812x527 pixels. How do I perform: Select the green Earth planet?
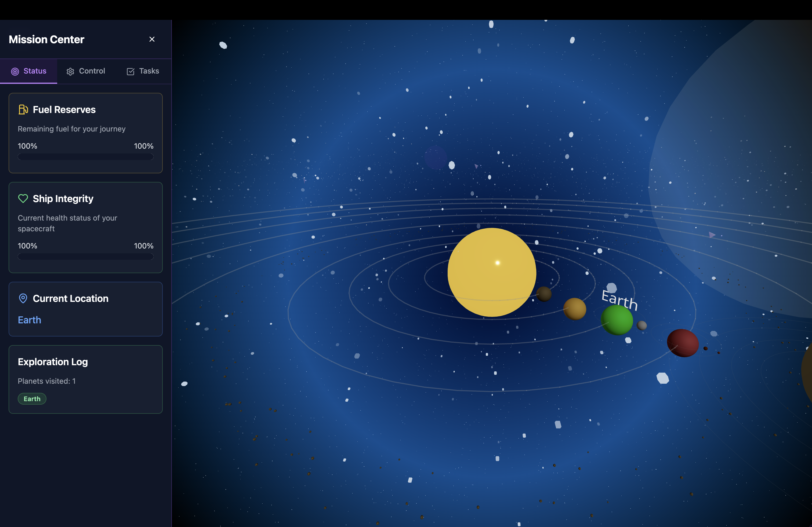pos(617,320)
